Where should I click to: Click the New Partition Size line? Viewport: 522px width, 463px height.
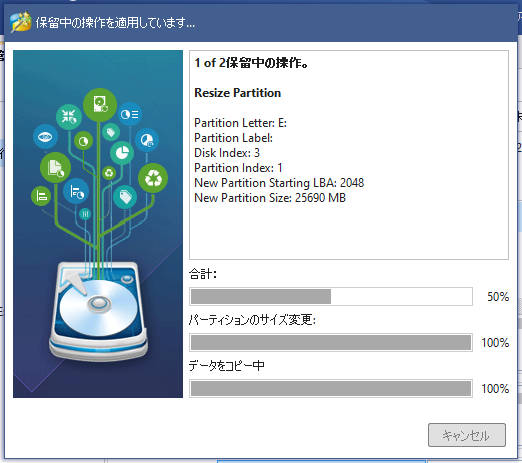click(270, 198)
